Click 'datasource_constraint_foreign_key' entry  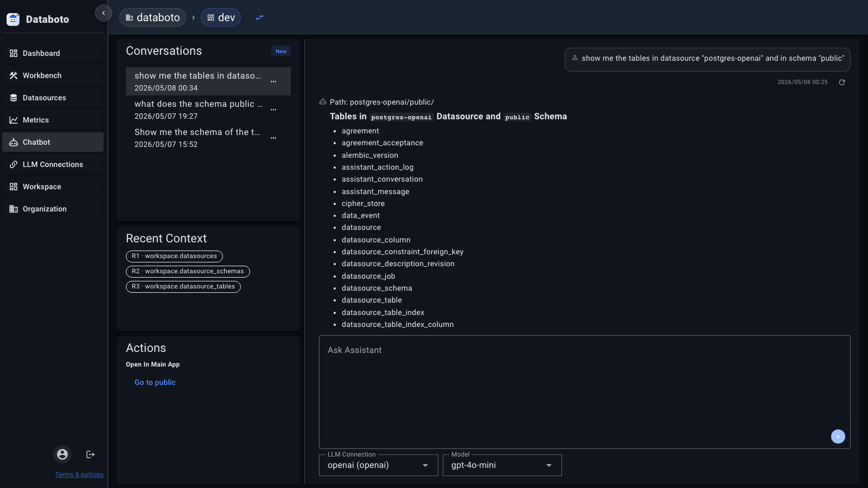coord(403,252)
